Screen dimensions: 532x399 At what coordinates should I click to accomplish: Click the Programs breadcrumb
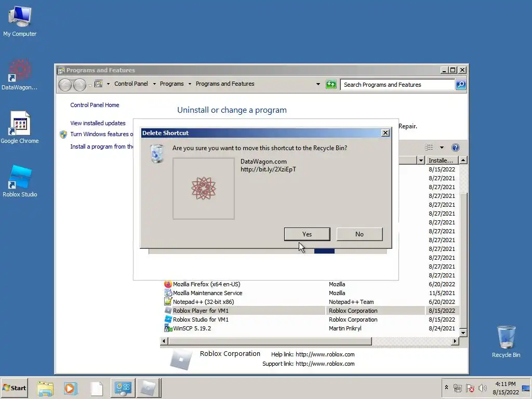coord(171,84)
